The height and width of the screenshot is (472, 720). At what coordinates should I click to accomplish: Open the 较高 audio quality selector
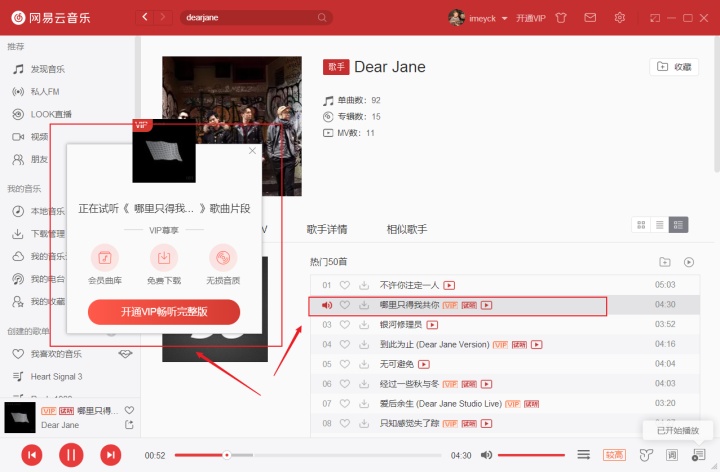(614, 455)
